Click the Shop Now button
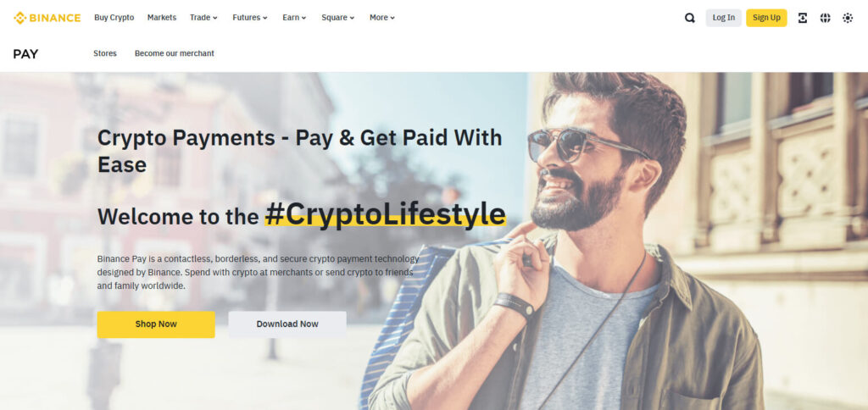 tap(156, 324)
